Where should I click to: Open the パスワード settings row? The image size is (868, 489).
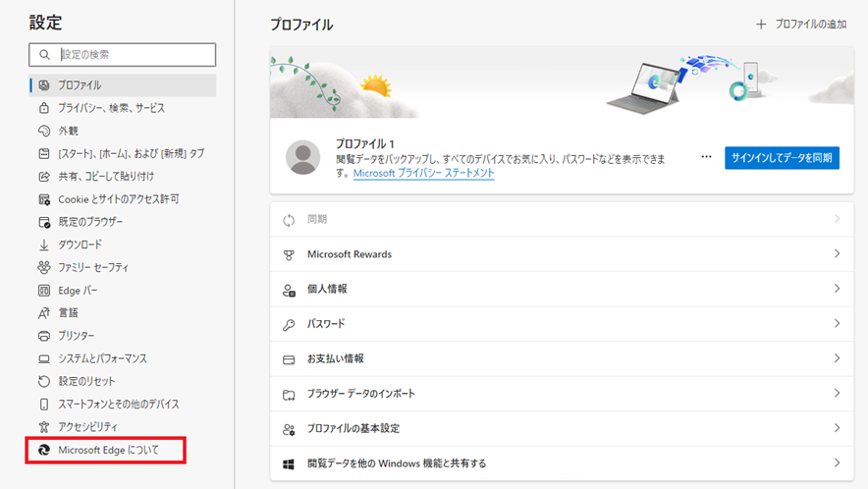pos(562,324)
